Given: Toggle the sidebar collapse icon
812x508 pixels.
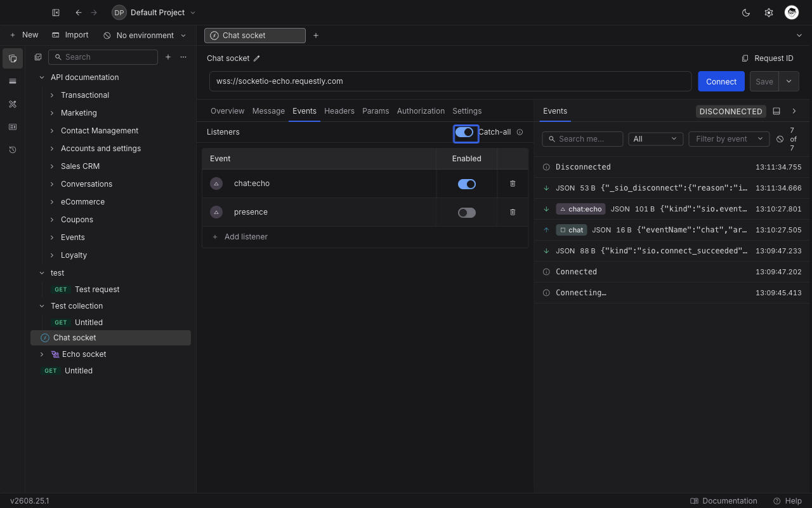Looking at the screenshot, I should coord(56,13).
